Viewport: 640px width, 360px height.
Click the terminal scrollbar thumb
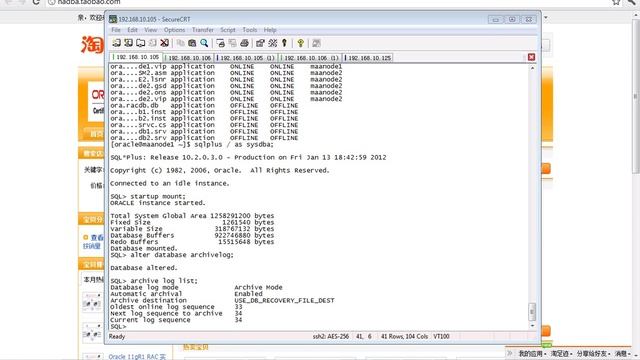[532, 312]
